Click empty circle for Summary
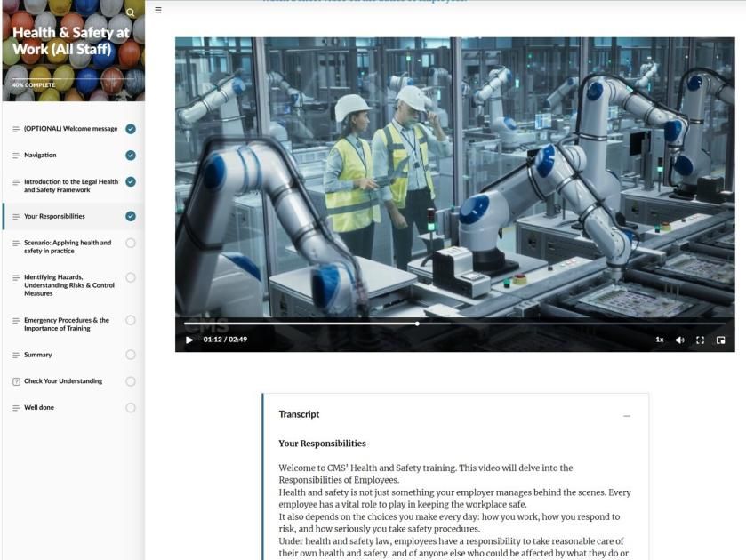The image size is (746, 560). point(131,355)
